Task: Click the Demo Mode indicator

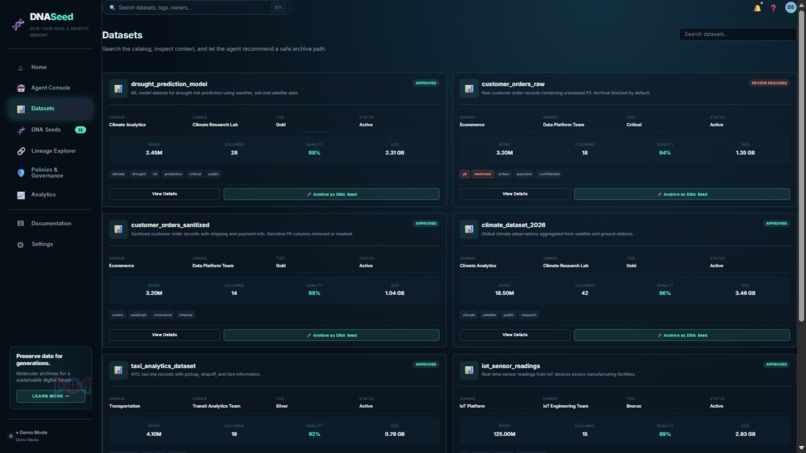Action: pyautogui.click(x=30, y=436)
